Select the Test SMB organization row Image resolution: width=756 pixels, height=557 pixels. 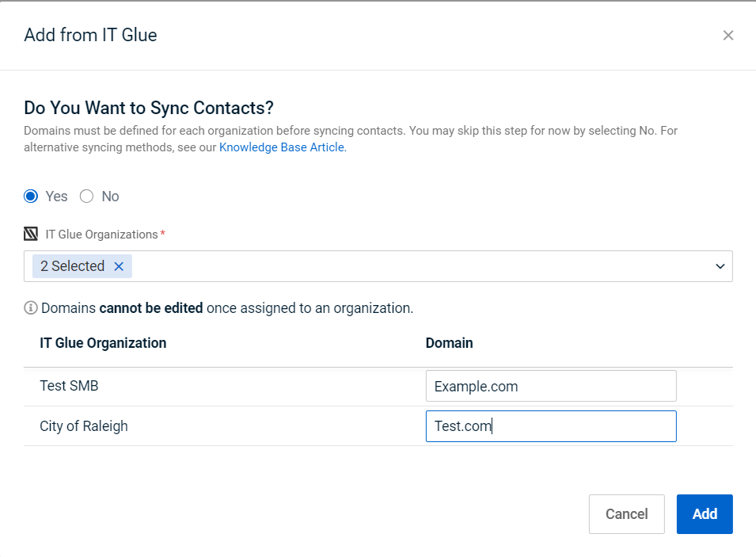378,387
